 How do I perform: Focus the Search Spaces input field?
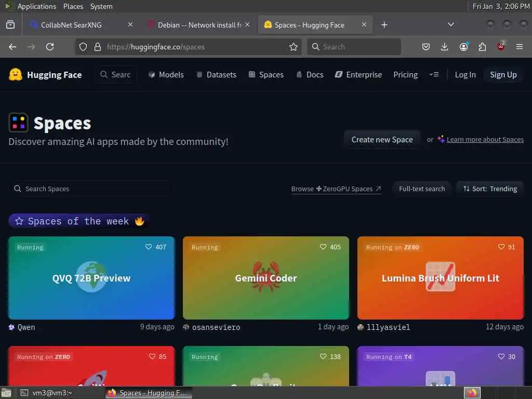[x=91, y=189]
